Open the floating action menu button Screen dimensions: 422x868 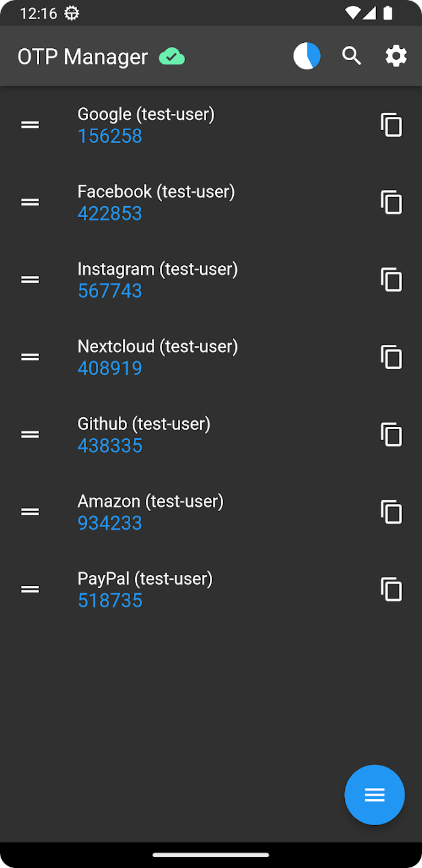click(374, 794)
